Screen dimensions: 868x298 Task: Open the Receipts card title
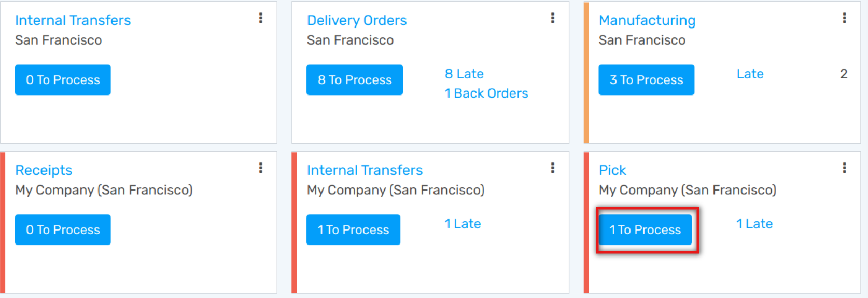(44, 170)
